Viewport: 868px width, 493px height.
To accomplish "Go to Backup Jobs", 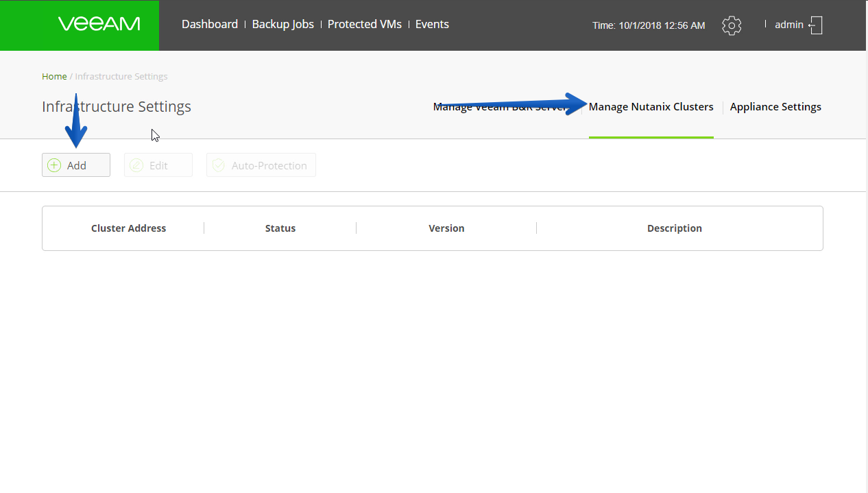I will (x=282, y=24).
